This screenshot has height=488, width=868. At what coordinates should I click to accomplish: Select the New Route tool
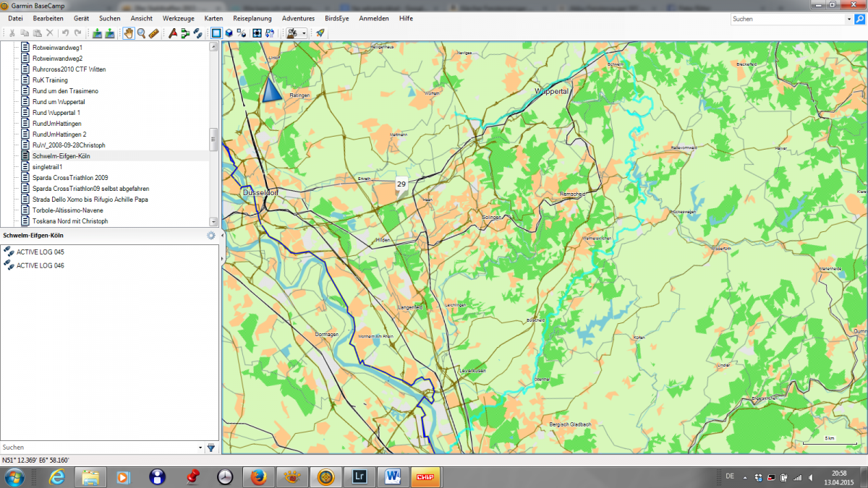tap(185, 33)
